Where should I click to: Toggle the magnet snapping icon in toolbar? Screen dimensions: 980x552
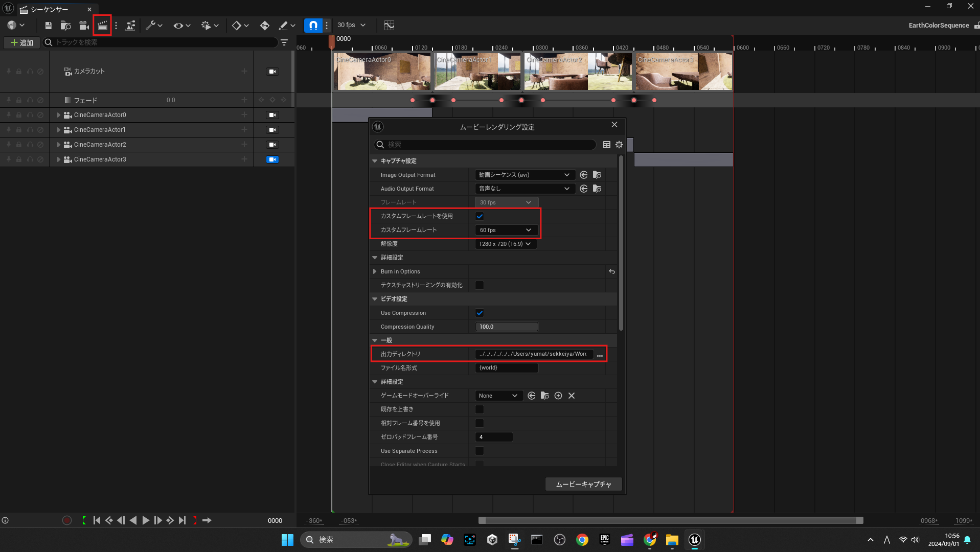click(313, 26)
